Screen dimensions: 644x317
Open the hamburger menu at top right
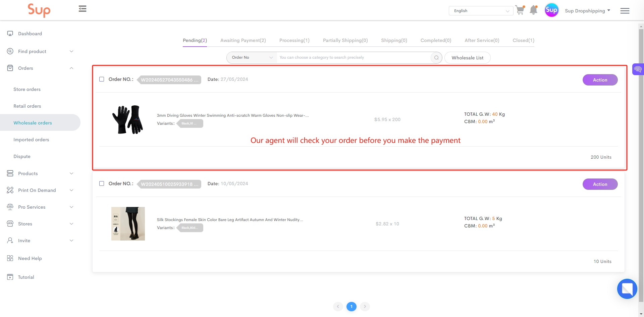pos(625,11)
